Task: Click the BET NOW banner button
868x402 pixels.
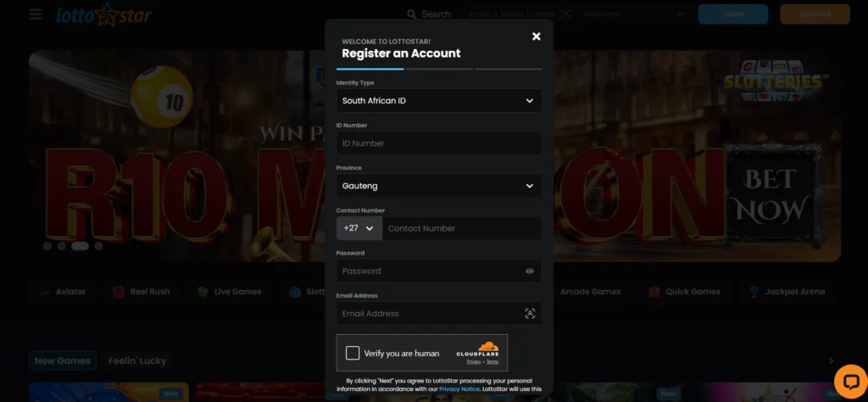Action: coord(770,194)
